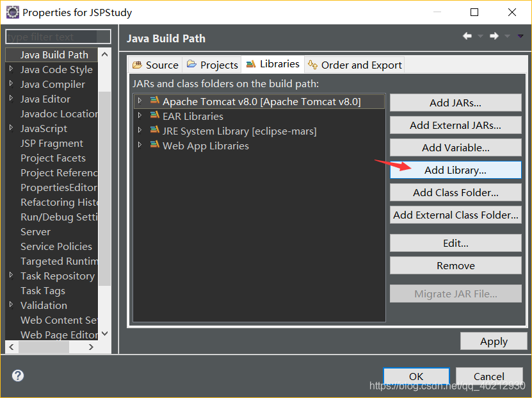532x398 pixels.
Task: Open the Order and Export tab
Action: point(355,65)
